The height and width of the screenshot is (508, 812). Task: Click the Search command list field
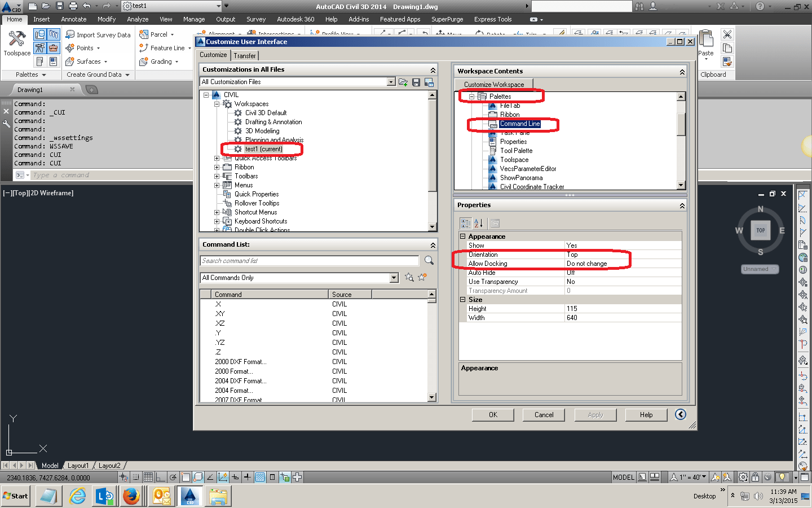click(x=310, y=261)
